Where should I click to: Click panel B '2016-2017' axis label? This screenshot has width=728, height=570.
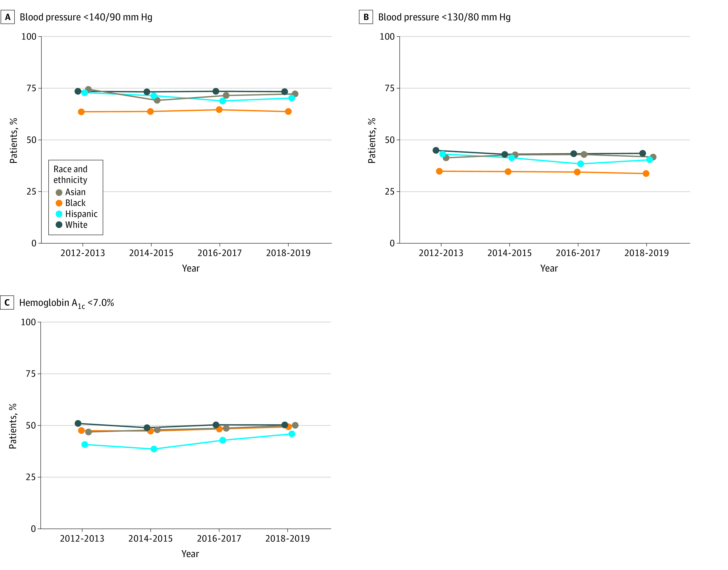point(578,253)
